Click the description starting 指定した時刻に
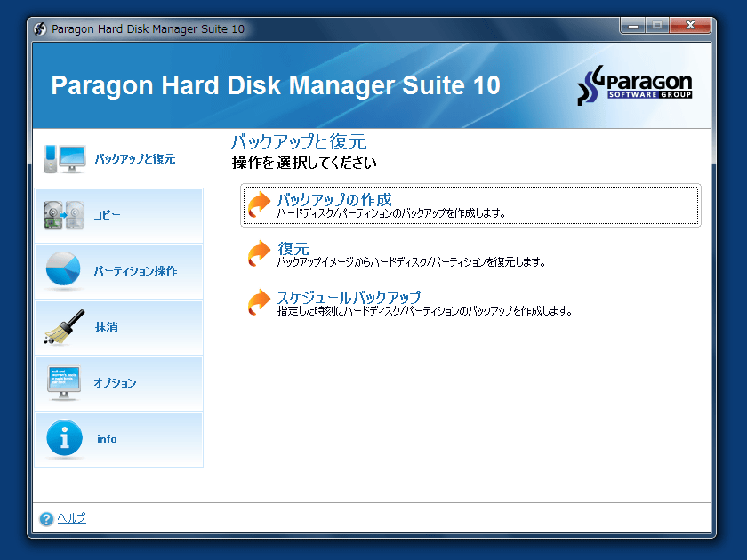The width and height of the screenshot is (747, 560). (424, 311)
